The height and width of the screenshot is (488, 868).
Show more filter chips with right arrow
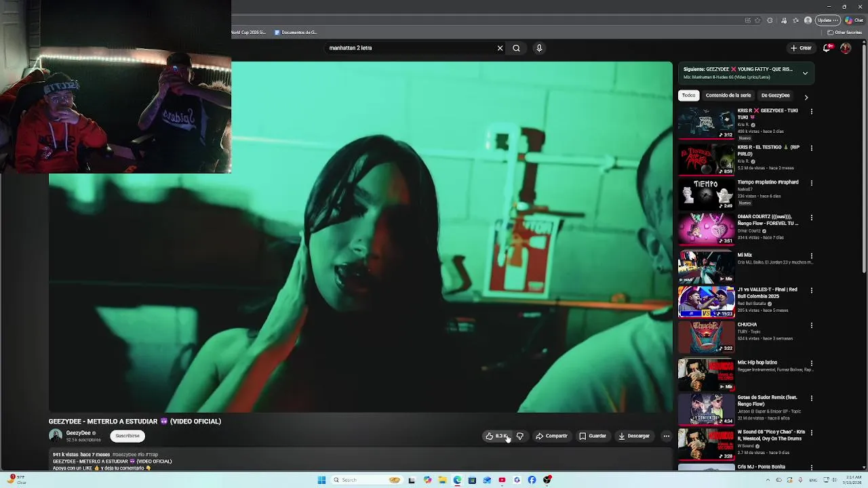click(806, 97)
